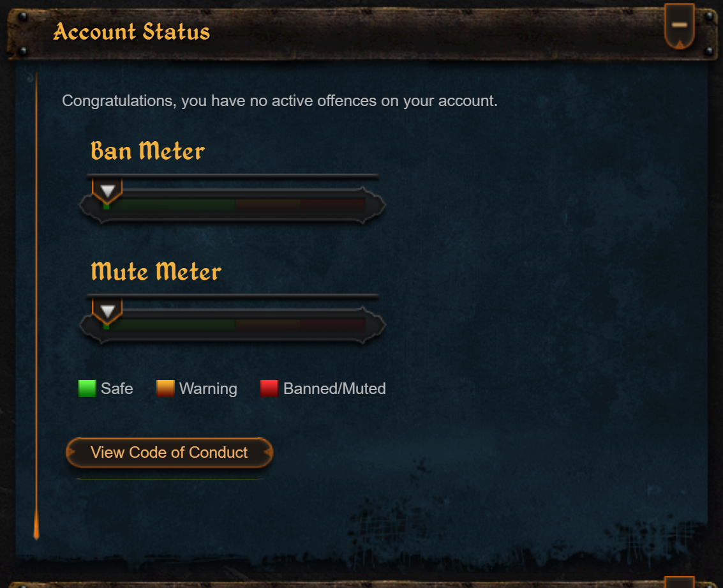Expand the next panel's toggle at bottom
The height and width of the screenshot is (588, 723).
(x=679, y=582)
